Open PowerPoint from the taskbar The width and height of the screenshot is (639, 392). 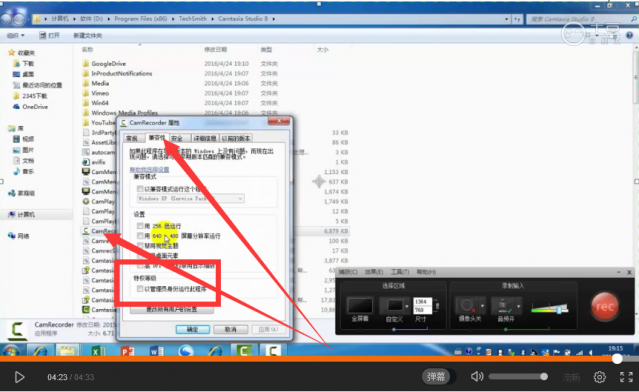pyautogui.click(x=128, y=351)
